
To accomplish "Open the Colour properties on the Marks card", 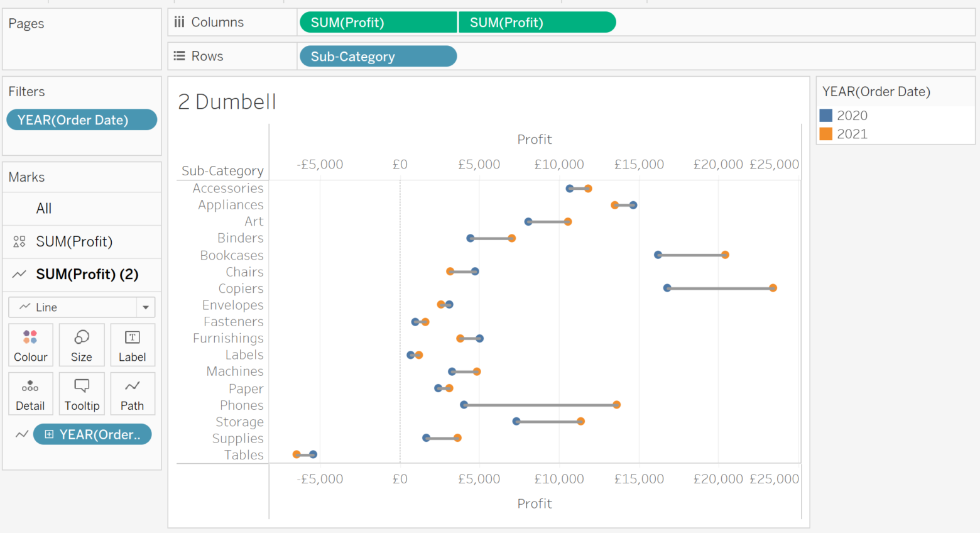I will pyautogui.click(x=30, y=344).
